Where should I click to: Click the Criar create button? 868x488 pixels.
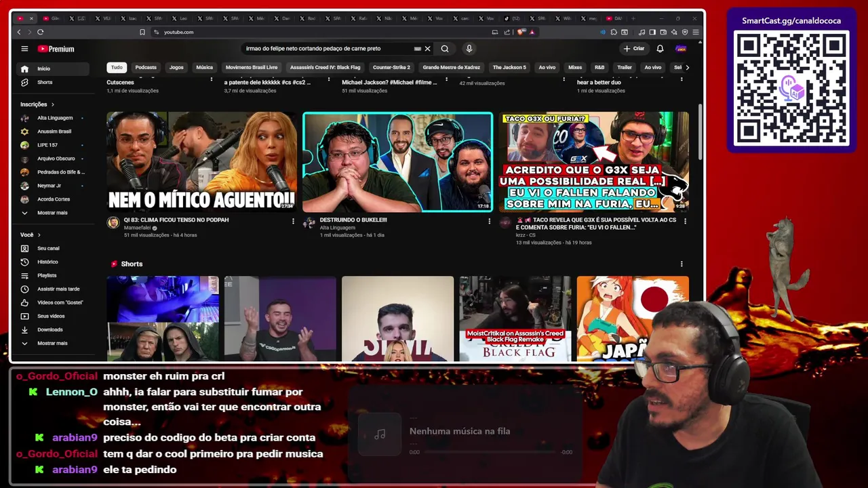point(634,49)
